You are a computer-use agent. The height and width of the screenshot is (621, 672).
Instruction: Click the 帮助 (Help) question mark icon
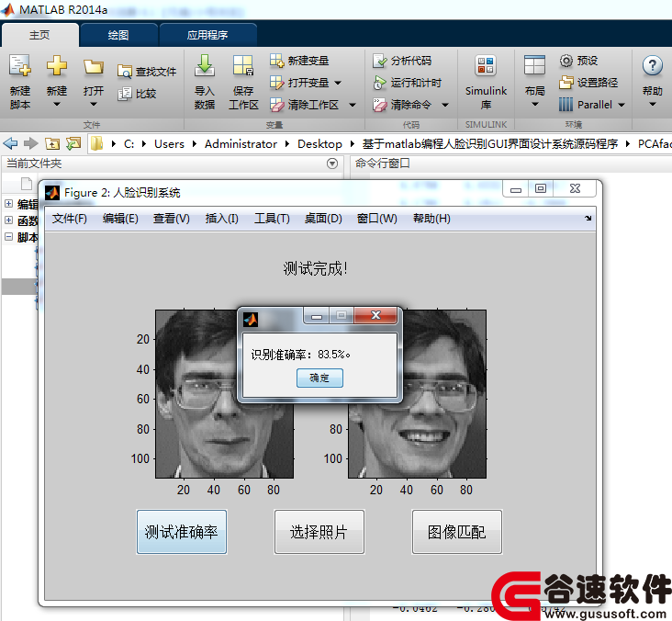(x=653, y=66)
